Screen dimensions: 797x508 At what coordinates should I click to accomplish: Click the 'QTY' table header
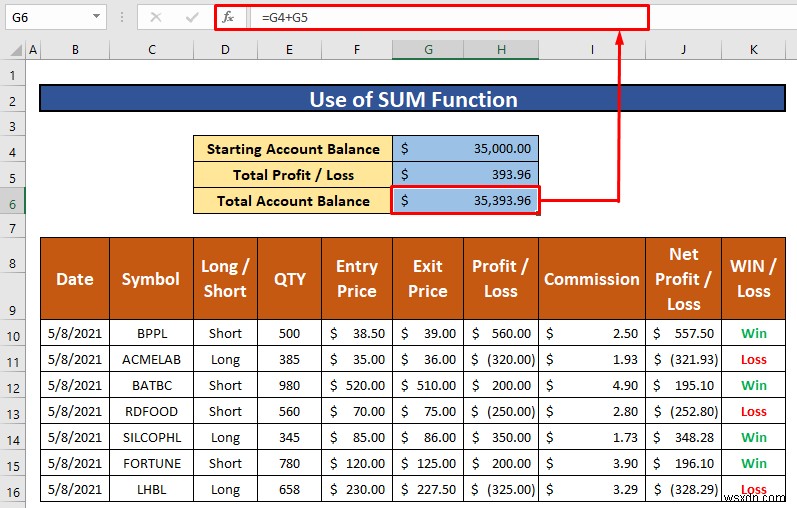[x=289, y=279]
